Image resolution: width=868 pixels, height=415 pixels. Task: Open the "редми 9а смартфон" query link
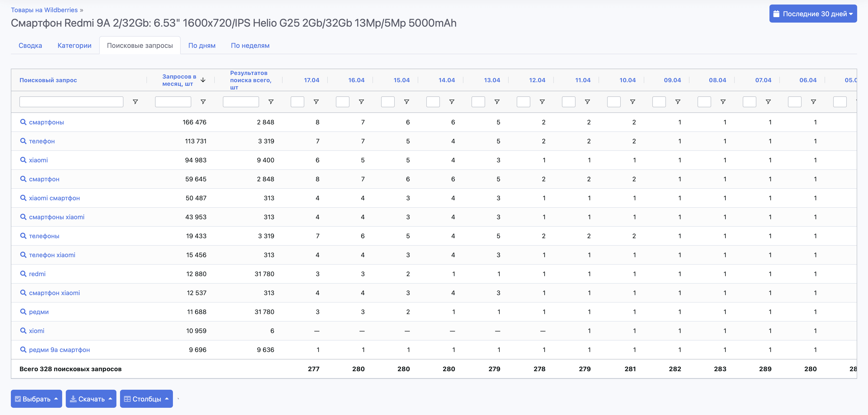pos(59,350)
